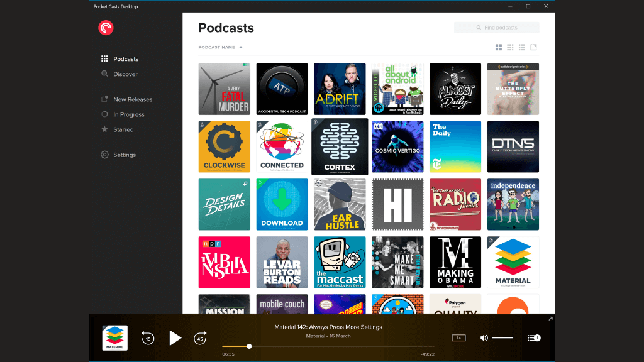
Task: Open The Daily podcast
Action: pos(455,146)
